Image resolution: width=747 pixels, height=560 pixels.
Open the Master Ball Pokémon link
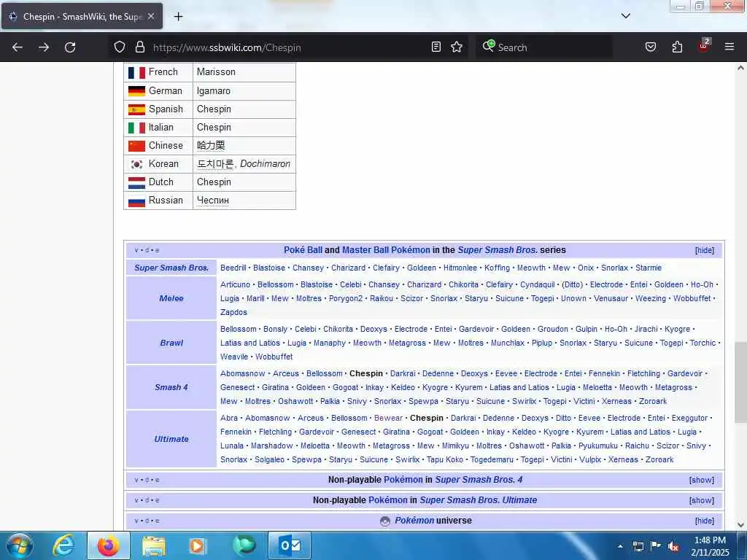tap(386, 250)
